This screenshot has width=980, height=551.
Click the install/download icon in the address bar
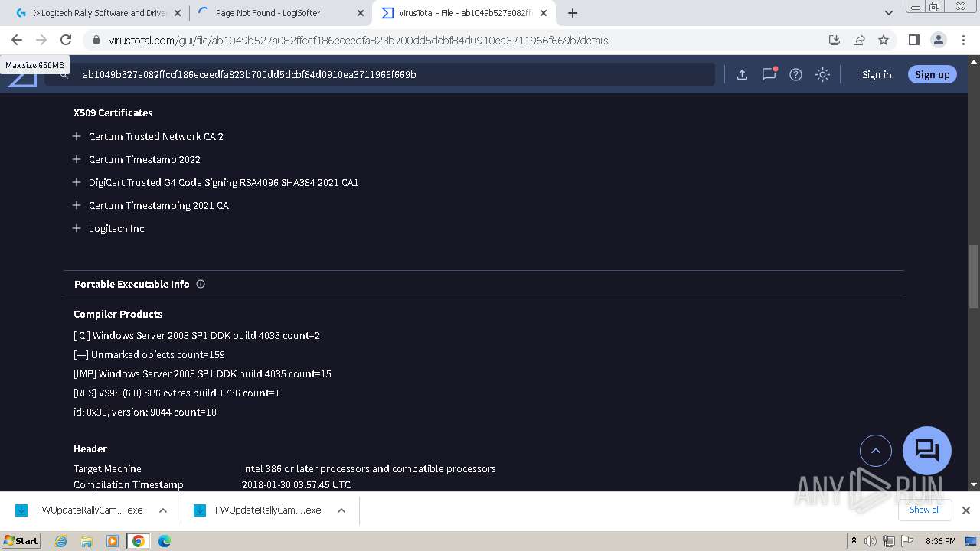835,41
